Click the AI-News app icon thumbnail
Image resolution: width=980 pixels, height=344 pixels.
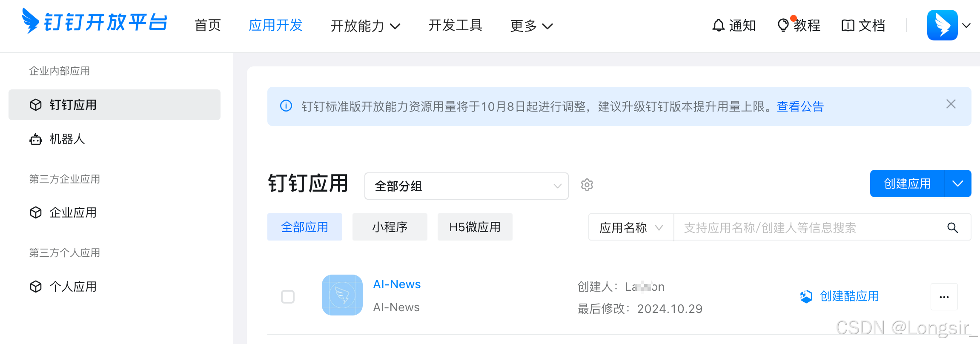342,295
